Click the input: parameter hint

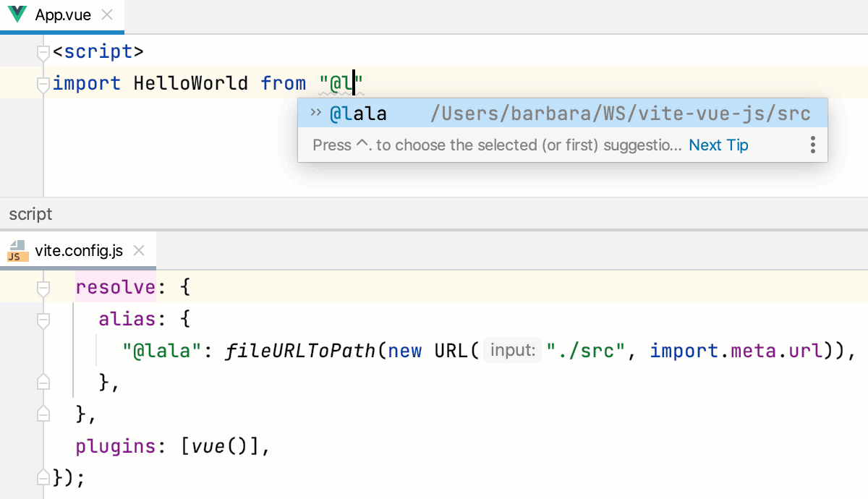[512, 350]
